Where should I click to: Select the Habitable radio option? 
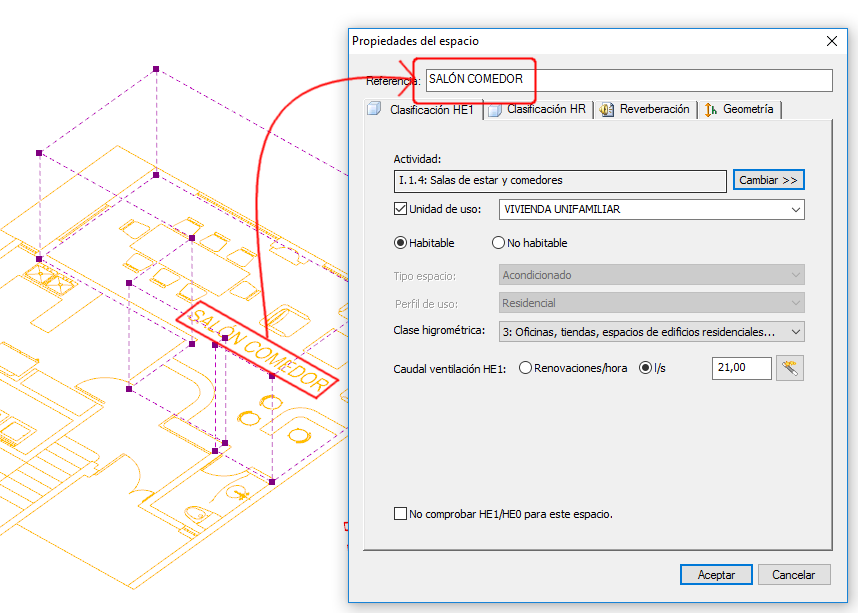(400, 243)
